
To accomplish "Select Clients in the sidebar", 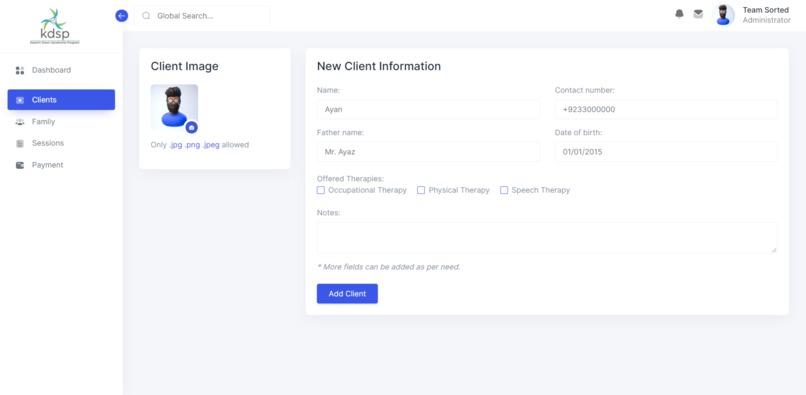I will tap(61, 100).
